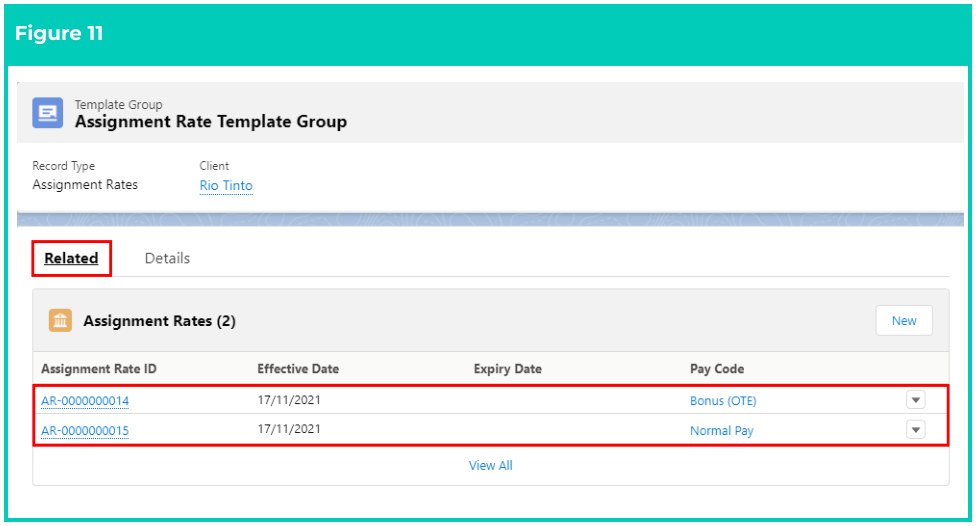Click the Assignment Rates bank icon
Viewport: 976px width, 526px height.
[x=60, y=321]
